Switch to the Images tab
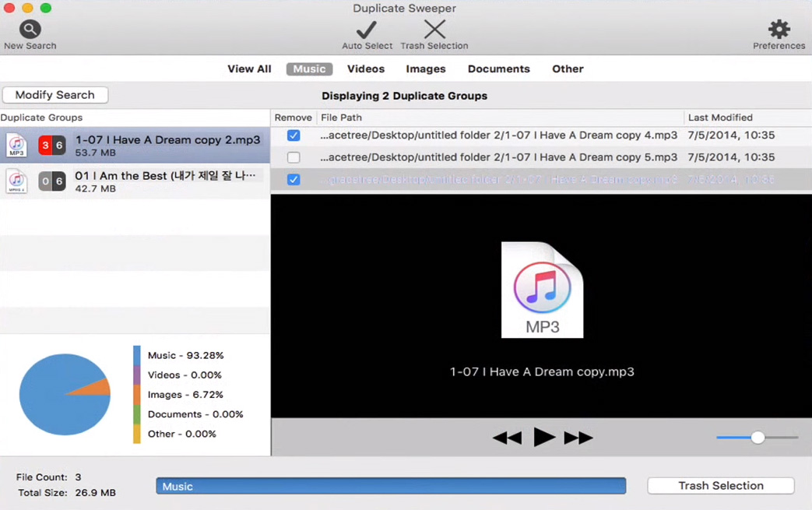Screen dimensions: 812x510 (426, 69)
